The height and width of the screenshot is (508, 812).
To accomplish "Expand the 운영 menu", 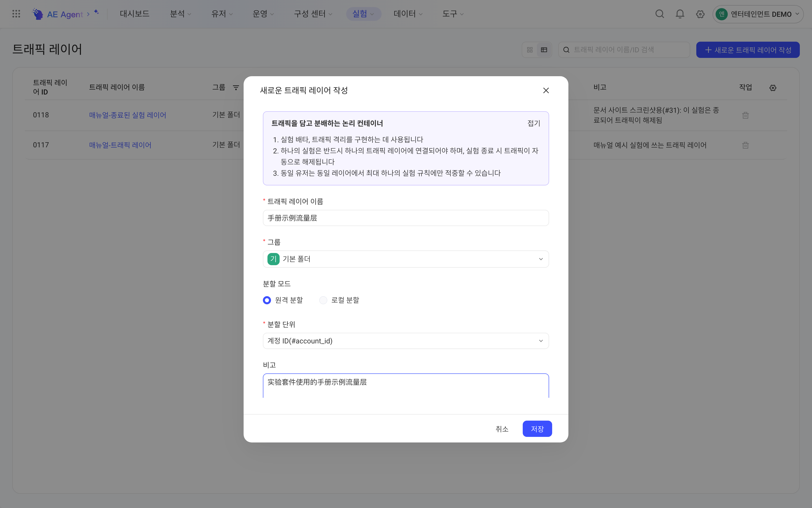I will pos(263,14).
